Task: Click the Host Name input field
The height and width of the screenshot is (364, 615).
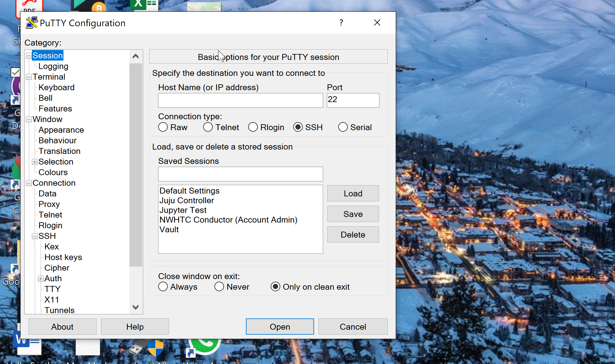Action: coord(240,101)
